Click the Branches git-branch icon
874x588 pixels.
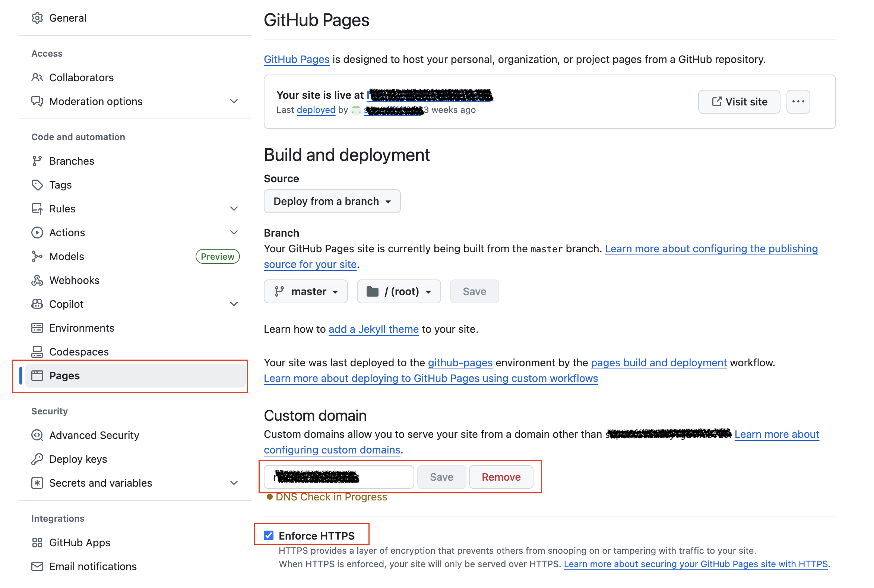pyautogui.click(x=37, y=161)
